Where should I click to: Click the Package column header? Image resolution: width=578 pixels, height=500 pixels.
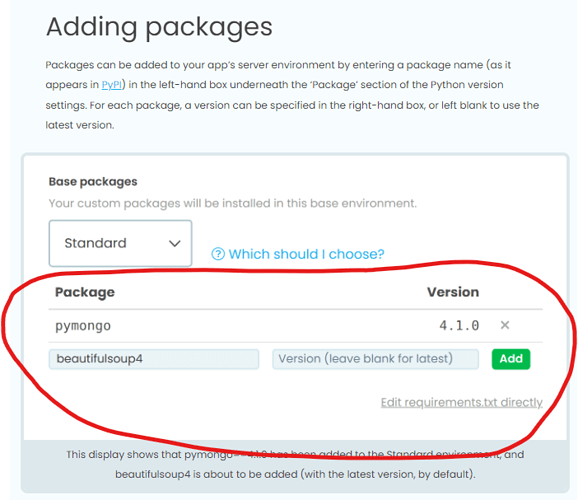click(x=85, y=292)
